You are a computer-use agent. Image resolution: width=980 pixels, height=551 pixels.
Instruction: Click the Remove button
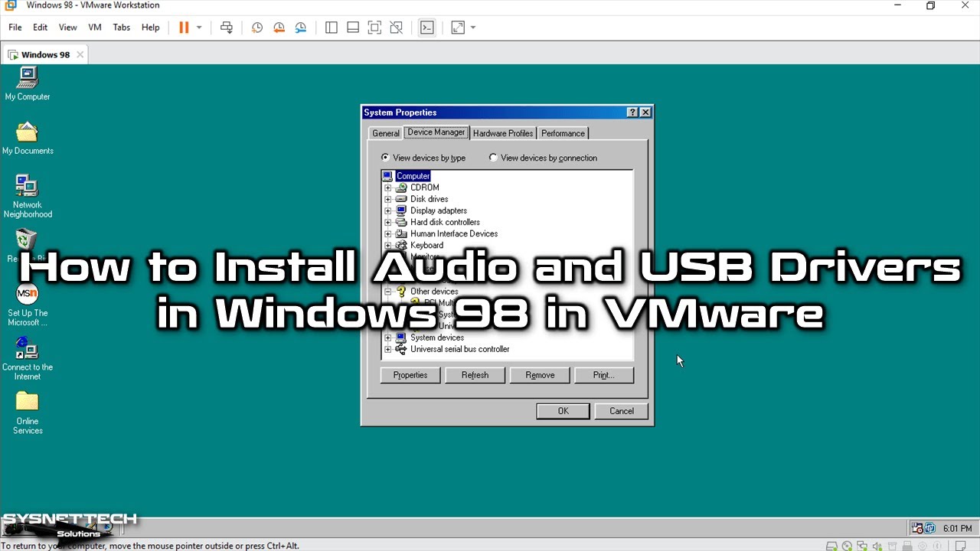coord(540,375)
